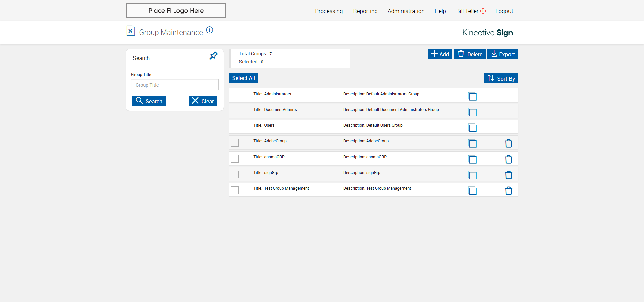This screenshot has height=302, width=644.
Task: Click the info icon beside Group Maintenance
Action: pos(210,30)
